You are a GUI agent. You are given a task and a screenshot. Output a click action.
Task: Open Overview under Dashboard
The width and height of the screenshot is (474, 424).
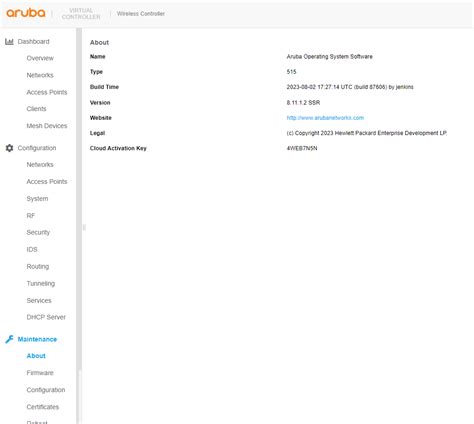pos(40,58)
